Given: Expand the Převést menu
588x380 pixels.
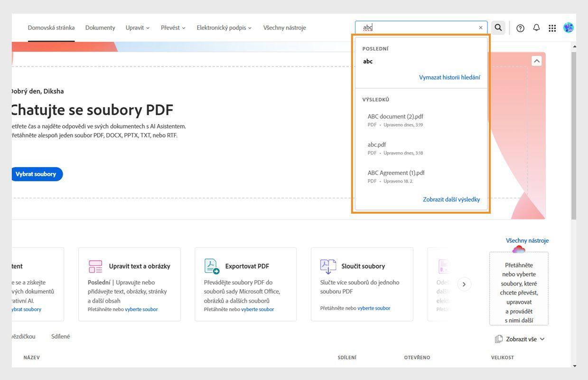Looking at the screenshot, I should pyautogui.click(x=173, y=28).
